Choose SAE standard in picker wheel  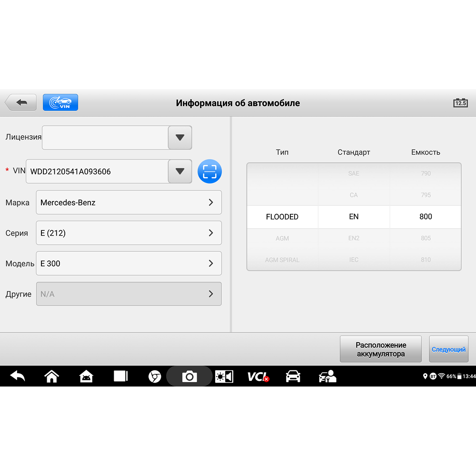tap(354, 173)
